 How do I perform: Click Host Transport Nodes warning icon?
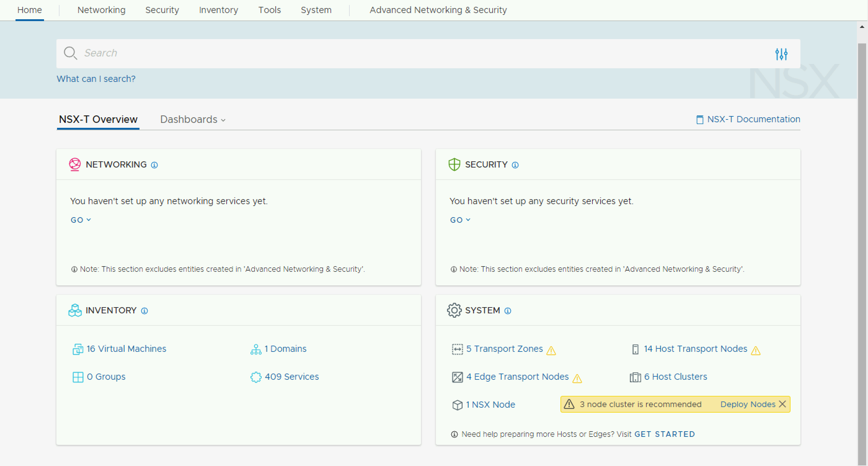755,351
